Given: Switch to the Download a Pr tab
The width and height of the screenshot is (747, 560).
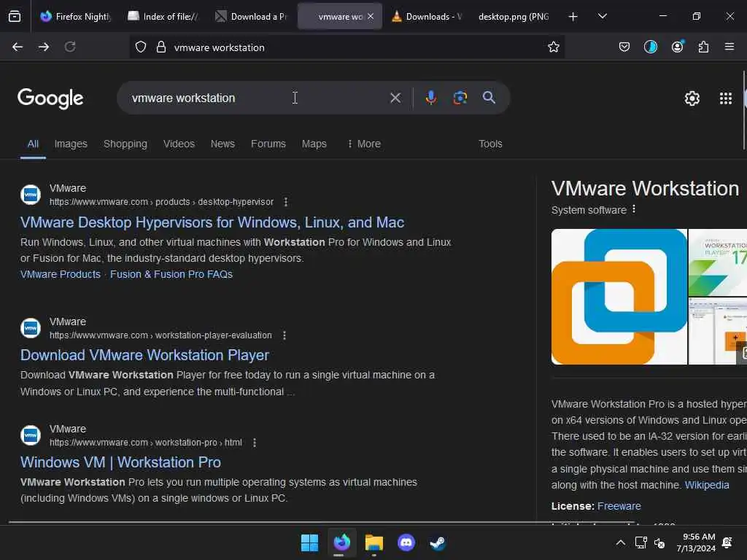Looking at the screenshot, I should tap(251, 17).
